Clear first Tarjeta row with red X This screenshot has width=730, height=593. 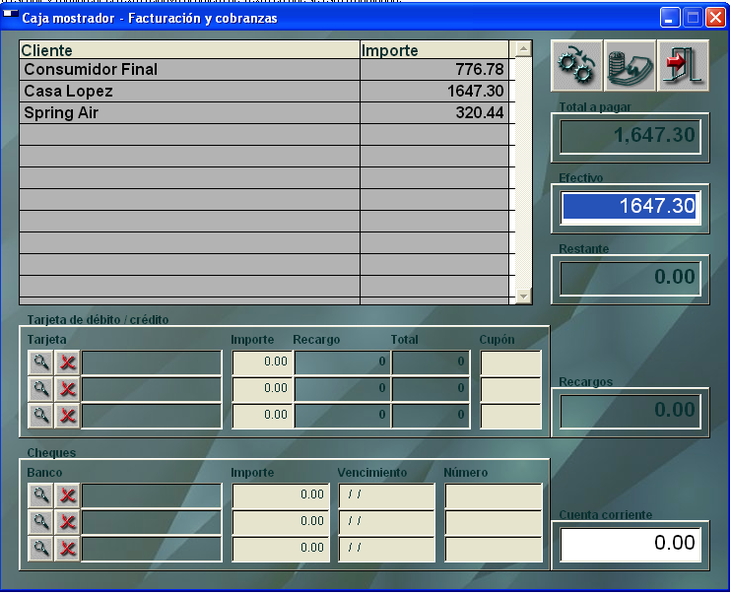coord(68,362)
